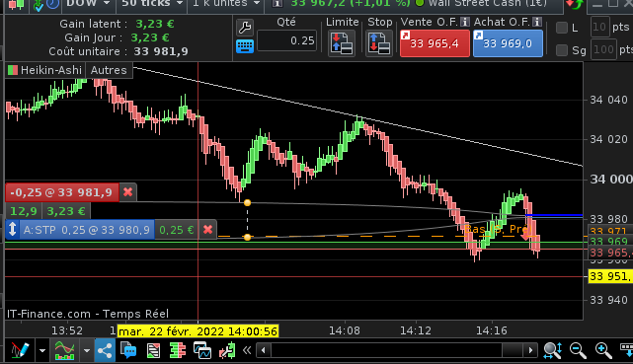Screen dimensions: 633x364
Task: Click the blue Achat 33 969,0 button
Action: click(508, 43)
